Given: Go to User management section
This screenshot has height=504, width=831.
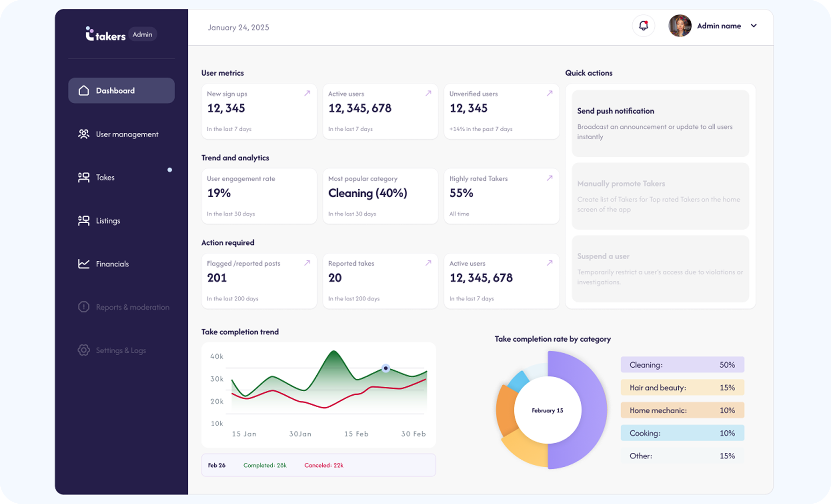Looking at the screenshot, I should click(127, 134).
